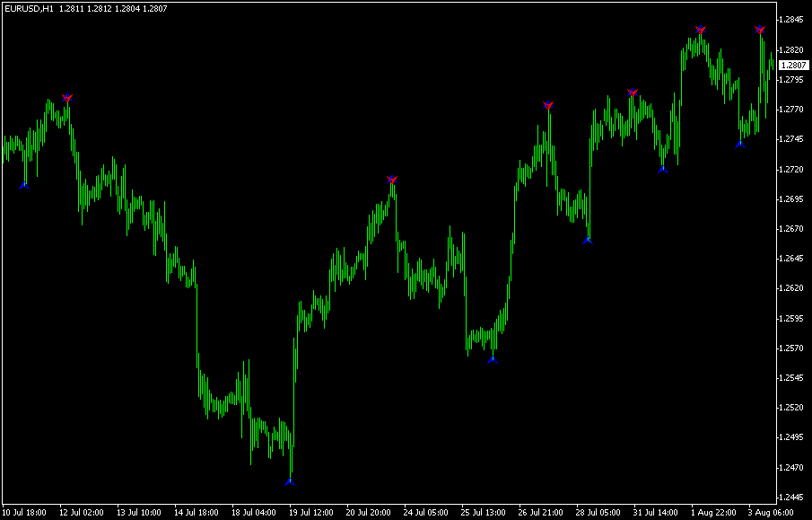Select the 12 Jul 02:00 time axis label
The width and height of the screenshot is (812, 520).
point(82,513)
